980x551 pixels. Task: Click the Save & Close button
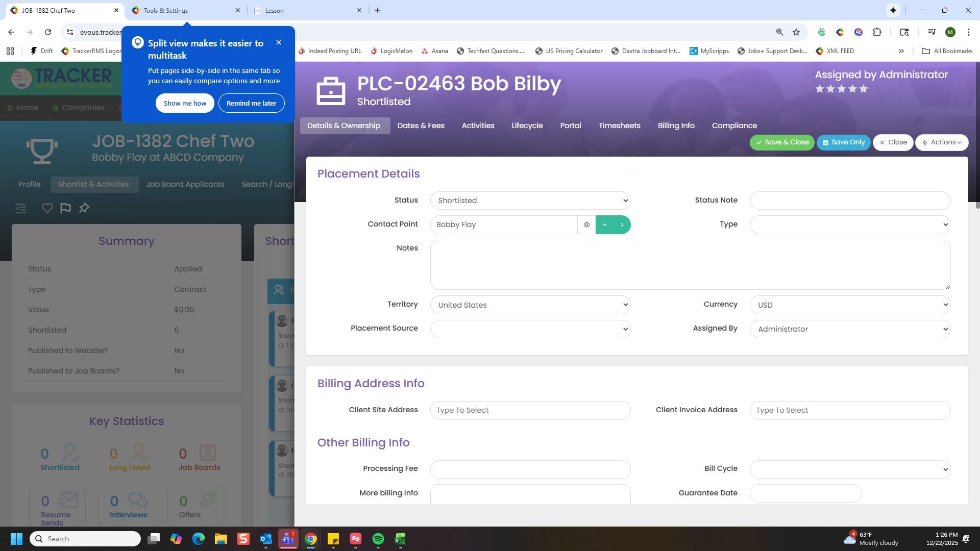781,142
